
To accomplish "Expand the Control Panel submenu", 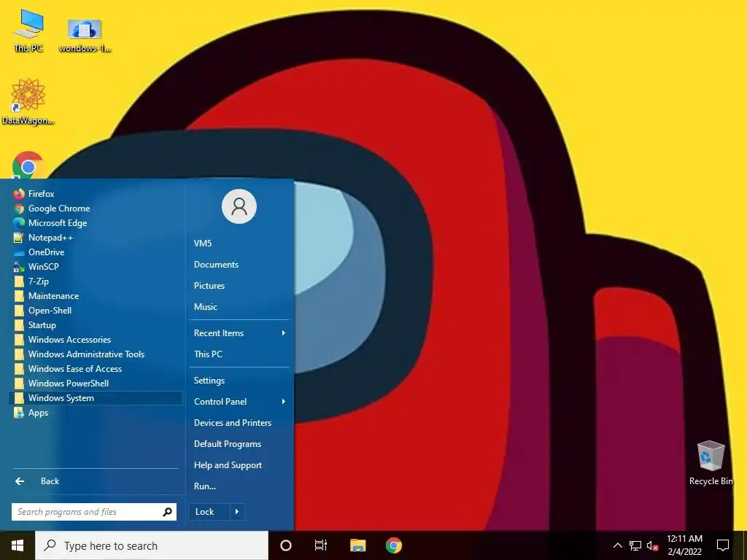I will [x=239, y=402].
